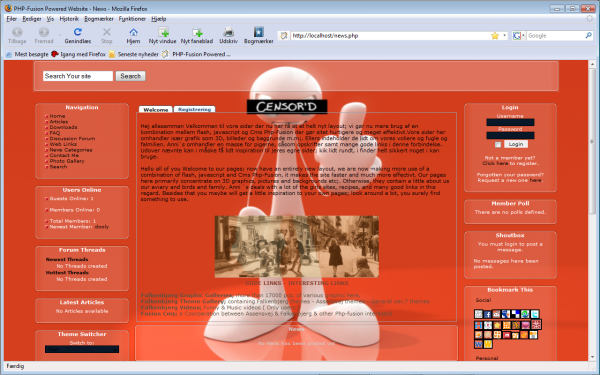Viewport: 600px width, 375px height.
Task: Bookmark page with star icon in address bar
Action: click(495, 36)
